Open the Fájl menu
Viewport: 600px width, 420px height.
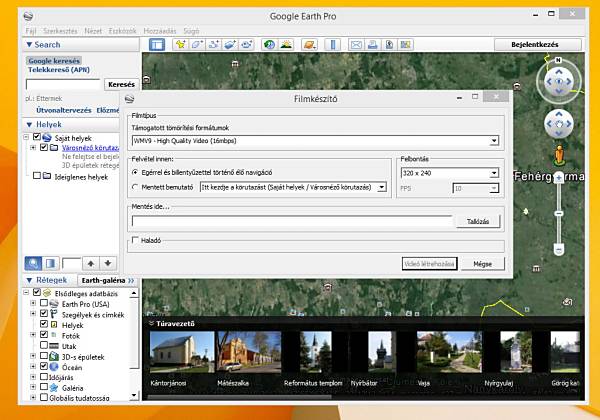pos(31,31)
